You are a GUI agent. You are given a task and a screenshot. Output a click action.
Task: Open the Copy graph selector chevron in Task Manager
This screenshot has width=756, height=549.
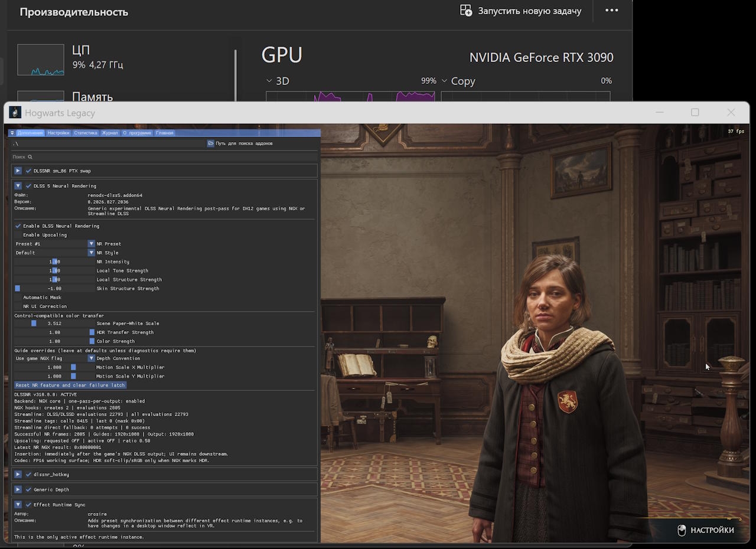pyautogui.click(x=444, y=81)
